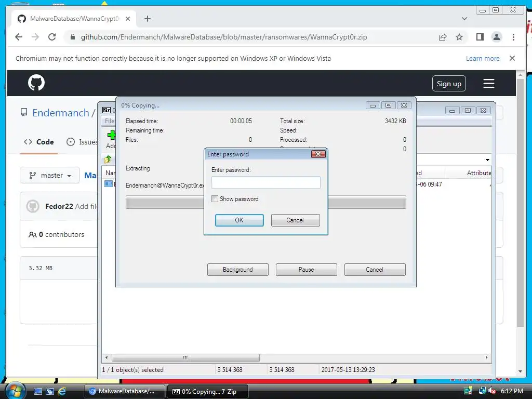Open Fedor22 commit author link
This screenshot has height=399, width=532.
coord(59,206)
